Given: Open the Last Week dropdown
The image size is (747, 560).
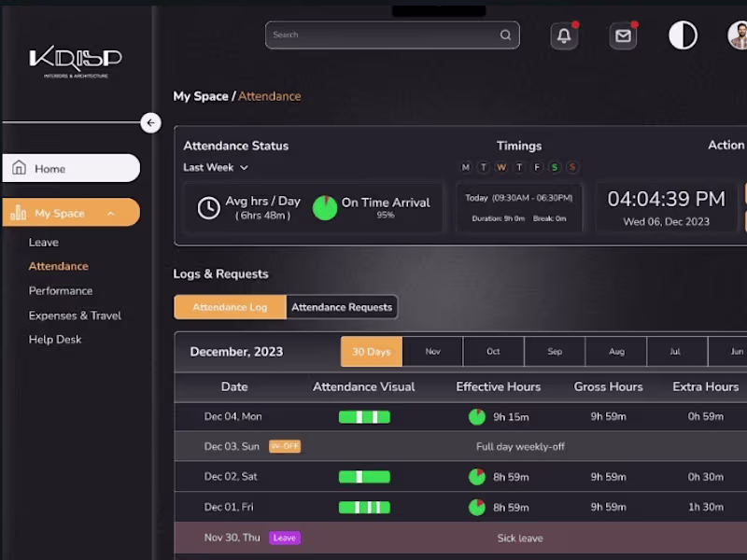Looking at the screenshot, I should coord(216,168).
